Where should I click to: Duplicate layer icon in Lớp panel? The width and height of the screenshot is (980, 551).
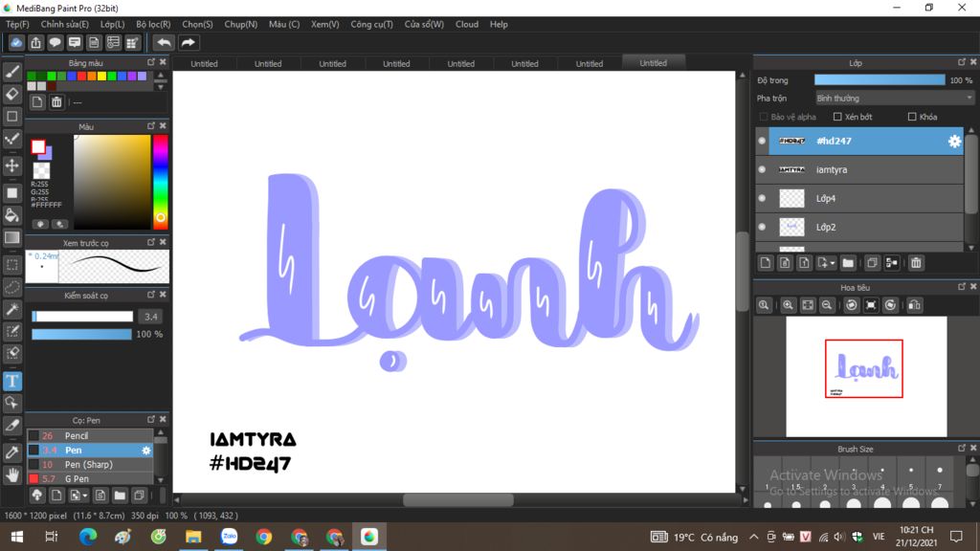coord(872,263)
